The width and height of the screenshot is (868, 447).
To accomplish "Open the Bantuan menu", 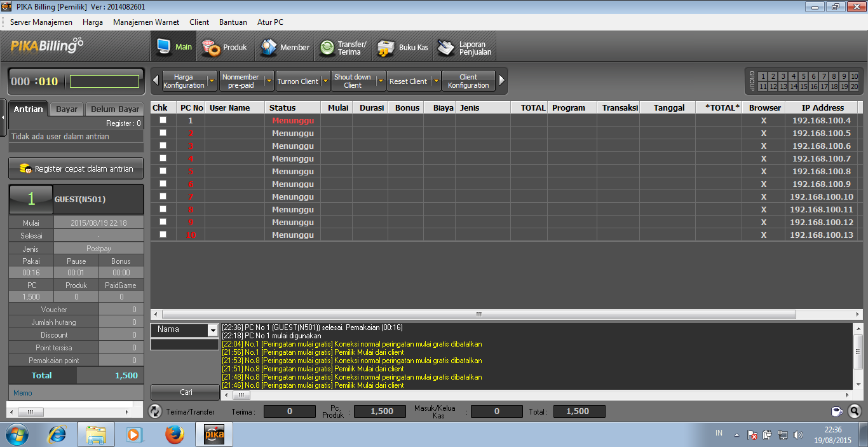I will click(x=233, y=22).
